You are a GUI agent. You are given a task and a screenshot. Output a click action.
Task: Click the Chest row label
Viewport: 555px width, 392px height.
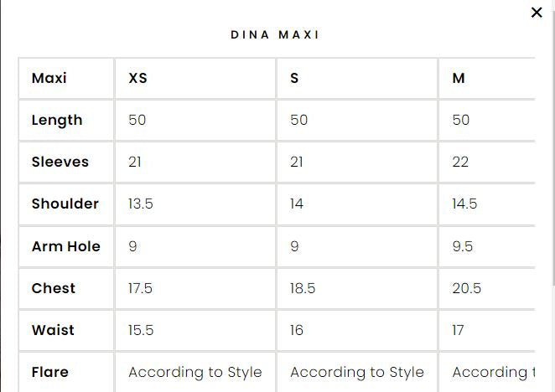53,288
